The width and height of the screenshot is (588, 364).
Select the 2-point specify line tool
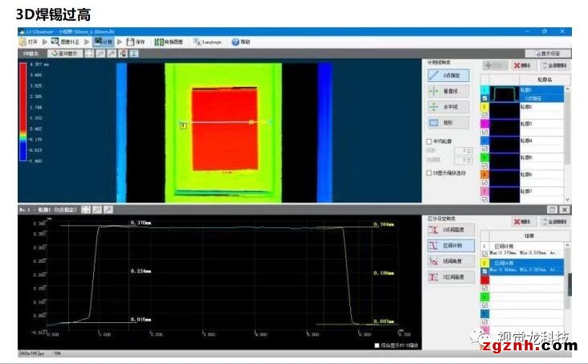click(447, 75)
